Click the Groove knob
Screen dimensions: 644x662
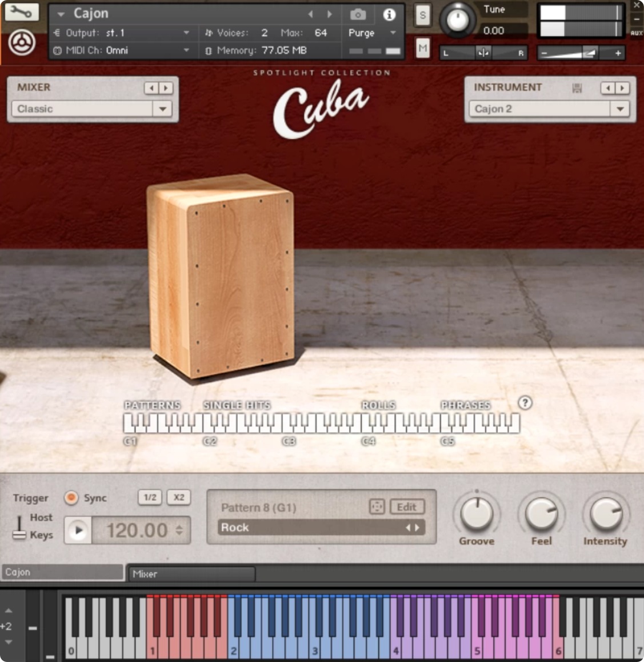tap(477, 514)
